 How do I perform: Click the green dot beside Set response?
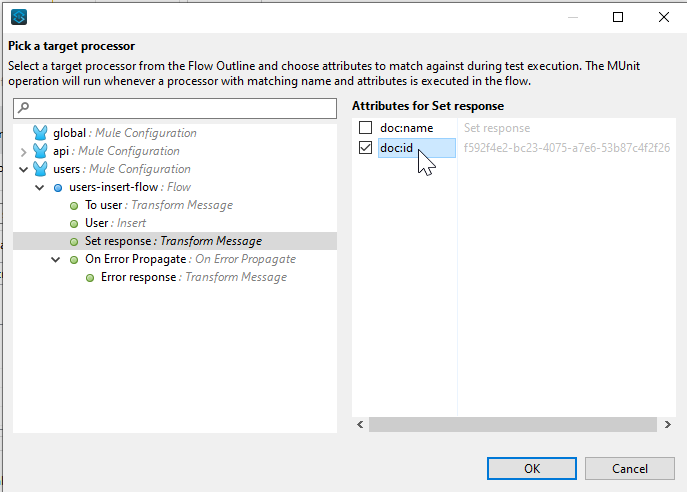74,241
